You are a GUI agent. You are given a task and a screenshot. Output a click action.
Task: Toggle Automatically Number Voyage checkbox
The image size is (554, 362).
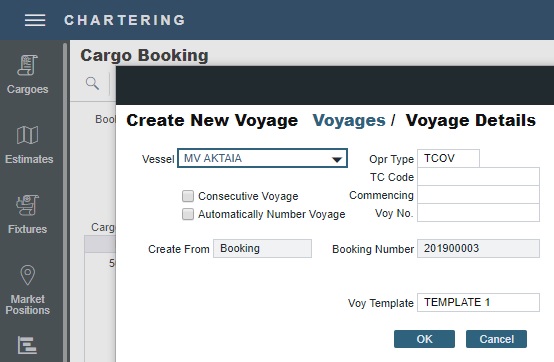(188, 214)
